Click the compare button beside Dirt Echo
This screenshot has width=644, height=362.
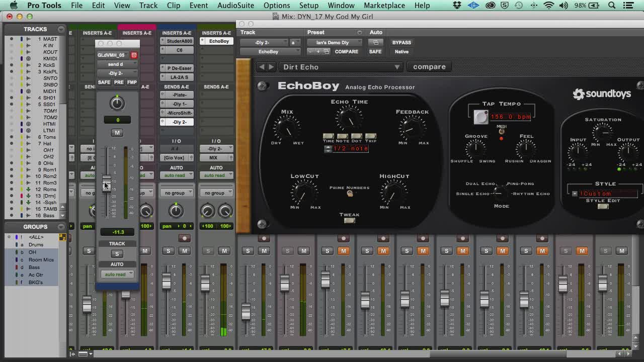pos(429,67)
